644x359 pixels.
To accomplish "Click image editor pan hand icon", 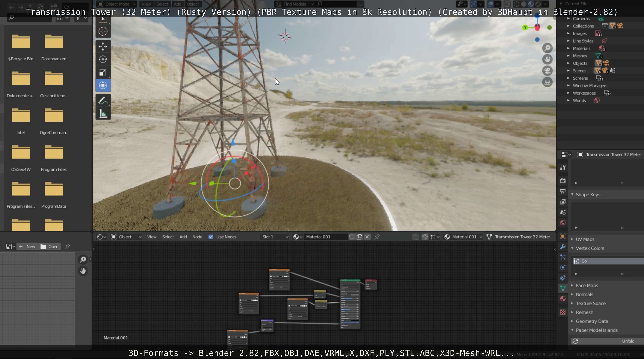I will (x=83, y=271).
